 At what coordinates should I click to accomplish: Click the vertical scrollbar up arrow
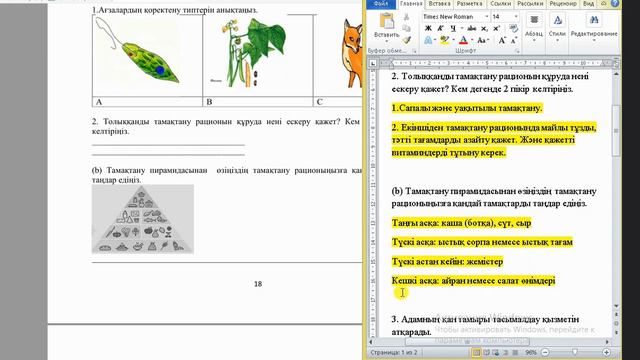(x=616, y=74)
